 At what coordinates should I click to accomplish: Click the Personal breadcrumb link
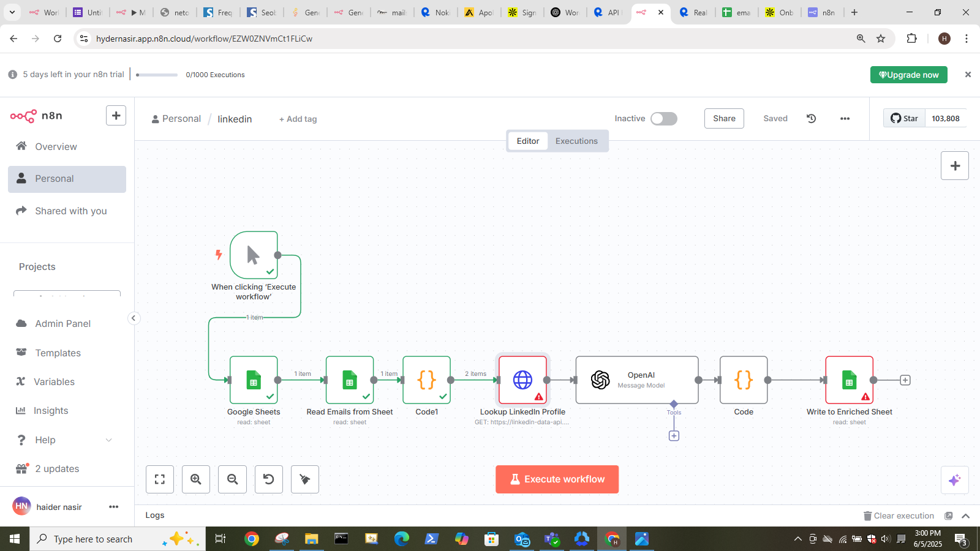(176, 119)
